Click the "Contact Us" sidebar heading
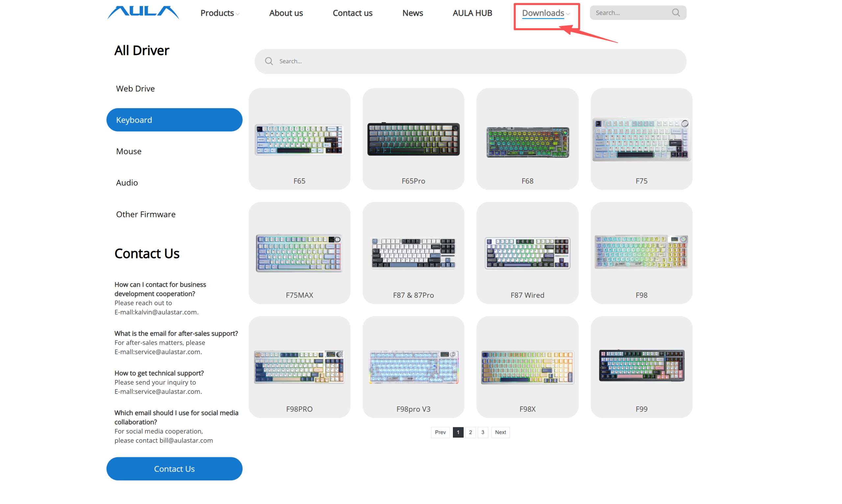 pyautogui.click(x=147, y=253)
